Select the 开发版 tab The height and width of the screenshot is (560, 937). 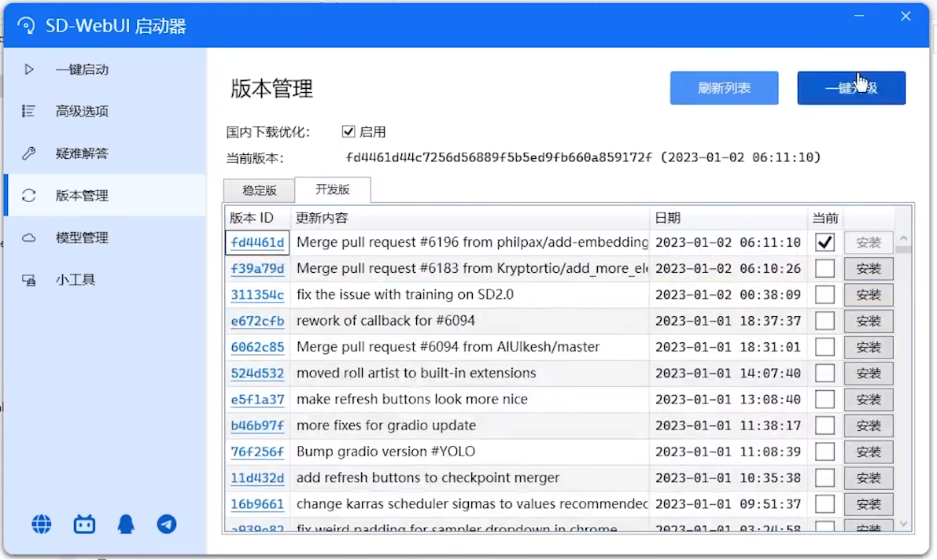[x=332, y=190]
